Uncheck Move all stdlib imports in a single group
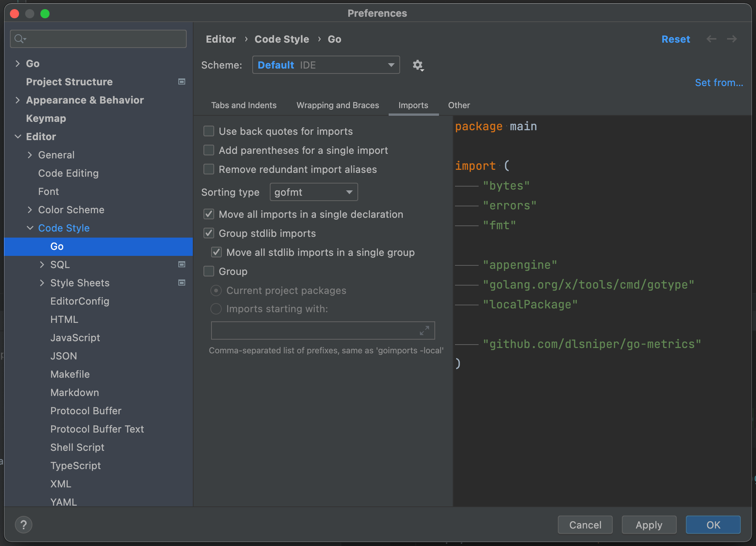This screenshot has width=756, height=546. point(216,252)
